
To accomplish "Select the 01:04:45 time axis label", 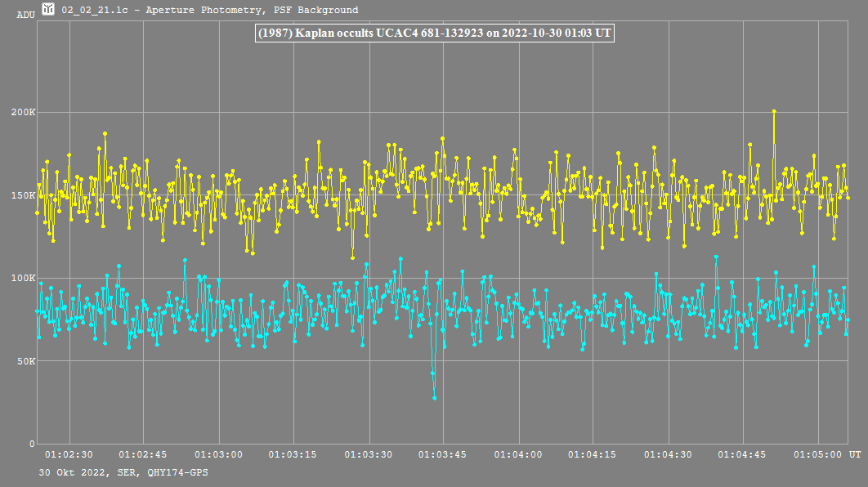I will [x=743, y=454].
